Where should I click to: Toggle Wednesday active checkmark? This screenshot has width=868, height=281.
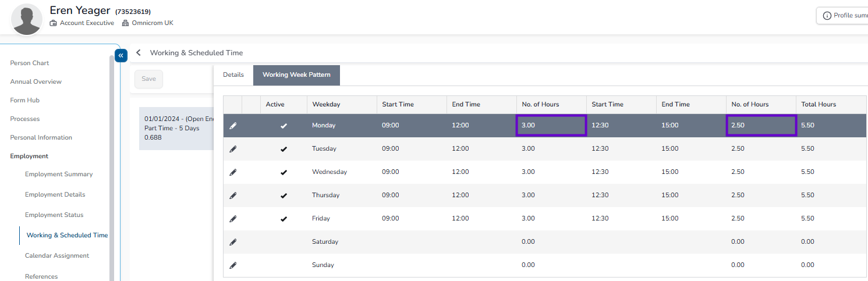pos(284,172)
